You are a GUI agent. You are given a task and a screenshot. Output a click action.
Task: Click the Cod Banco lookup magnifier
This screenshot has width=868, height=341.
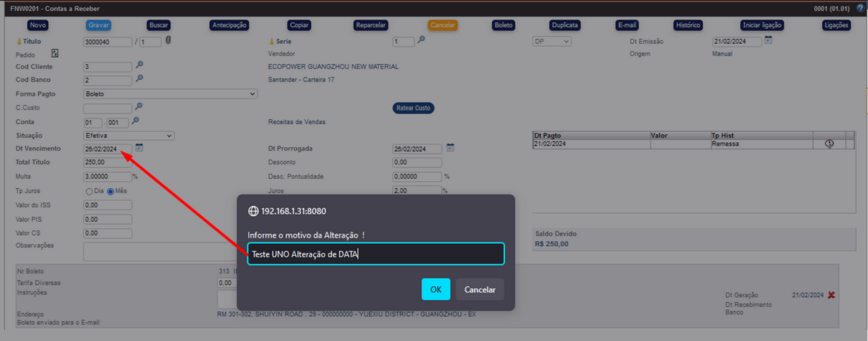140,79
